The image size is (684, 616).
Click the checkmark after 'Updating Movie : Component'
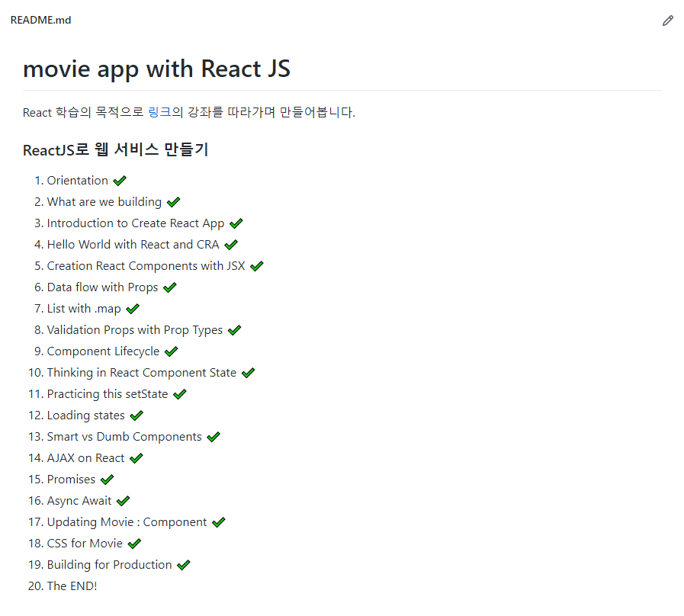click(219, 522)
